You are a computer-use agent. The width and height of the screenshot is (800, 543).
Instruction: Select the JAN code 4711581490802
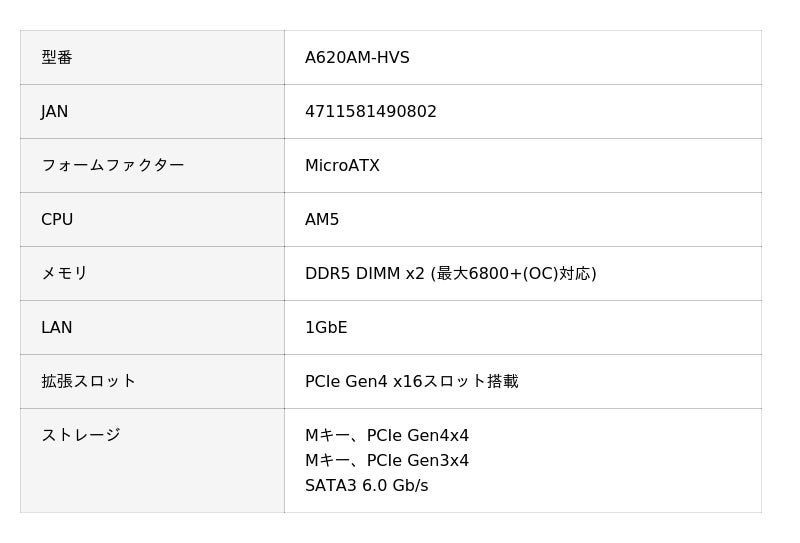(x=371, y=112)
